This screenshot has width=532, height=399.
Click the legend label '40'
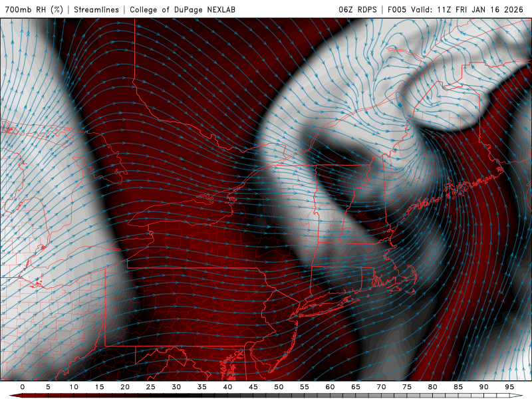coord(227,387)
